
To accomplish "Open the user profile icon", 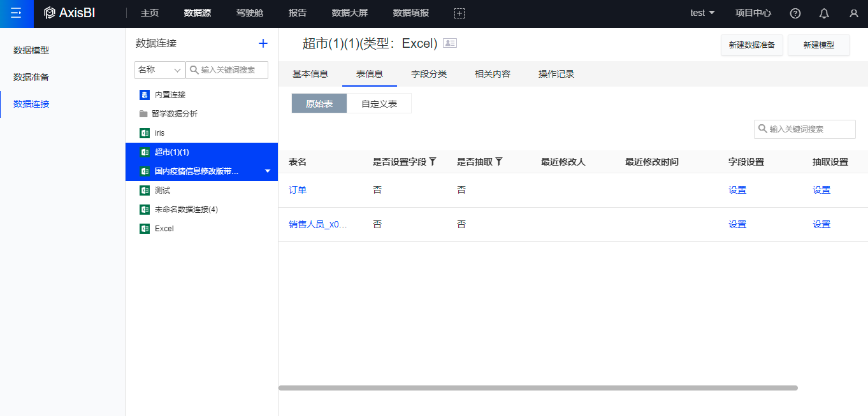I will (853, 13).
